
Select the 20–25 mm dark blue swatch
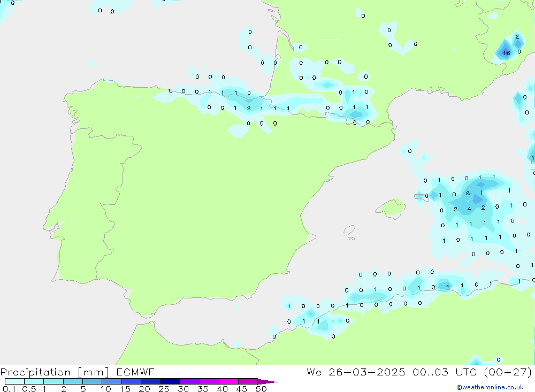pos(150,381)
